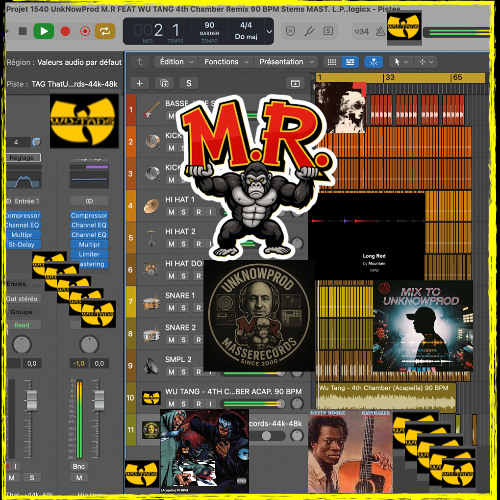
Task: Click the Replace mode icon in control bar
Action: [290, 31]
